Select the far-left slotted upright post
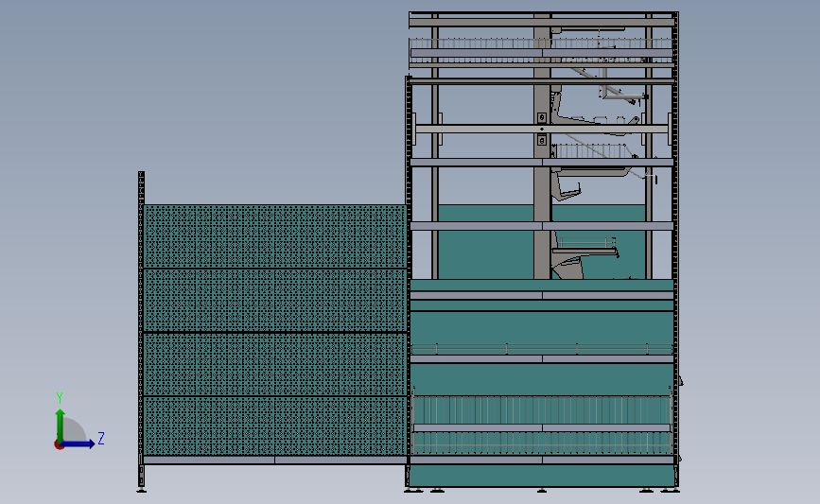The image size is (820, 504). click(x=141, y=329)
